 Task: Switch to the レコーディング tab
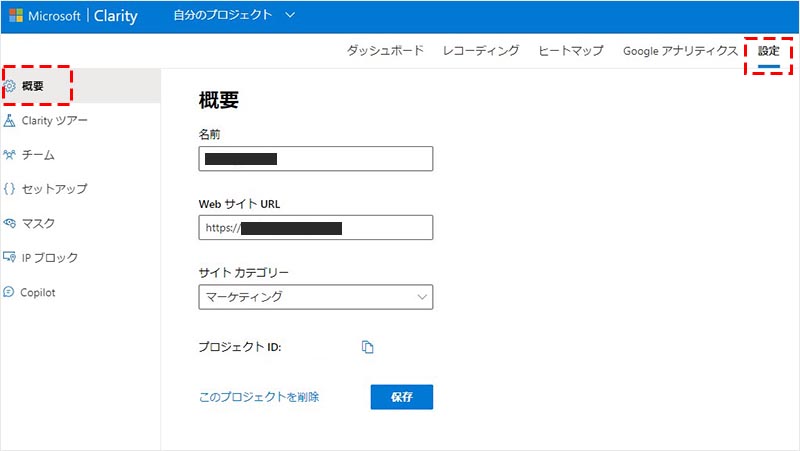coord(481,50)
